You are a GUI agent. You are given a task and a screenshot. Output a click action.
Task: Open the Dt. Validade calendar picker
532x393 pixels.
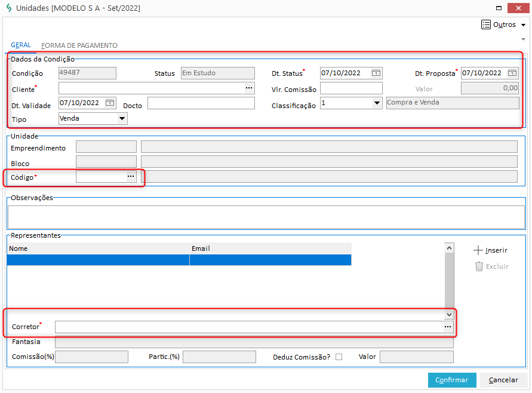[110, 103]
